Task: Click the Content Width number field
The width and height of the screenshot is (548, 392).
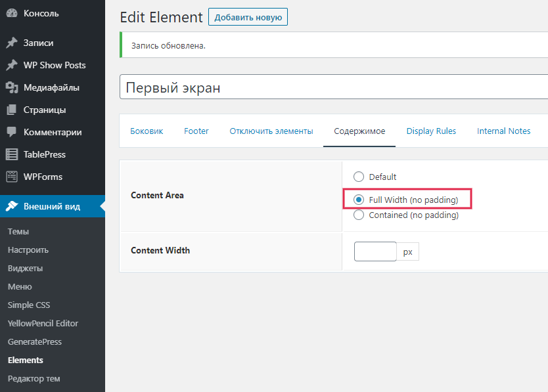Action: [375, 251]
